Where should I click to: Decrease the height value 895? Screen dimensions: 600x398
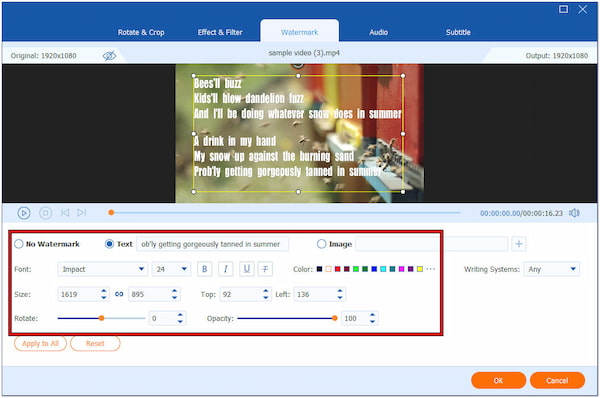[174, 297]
